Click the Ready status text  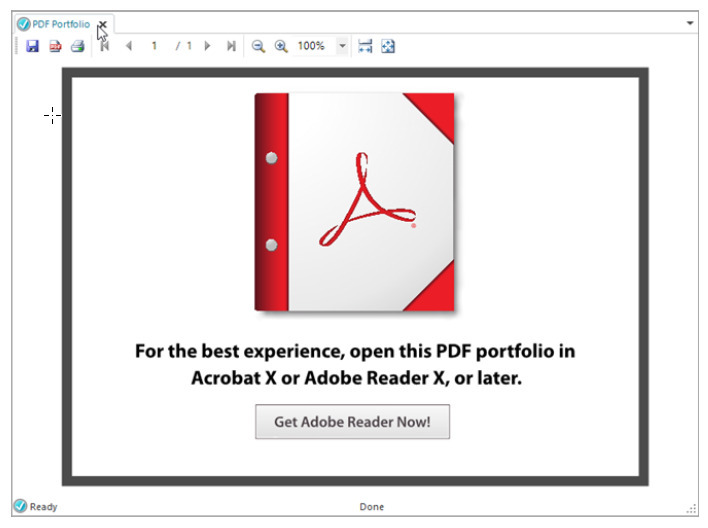click(x=43, y=507)
